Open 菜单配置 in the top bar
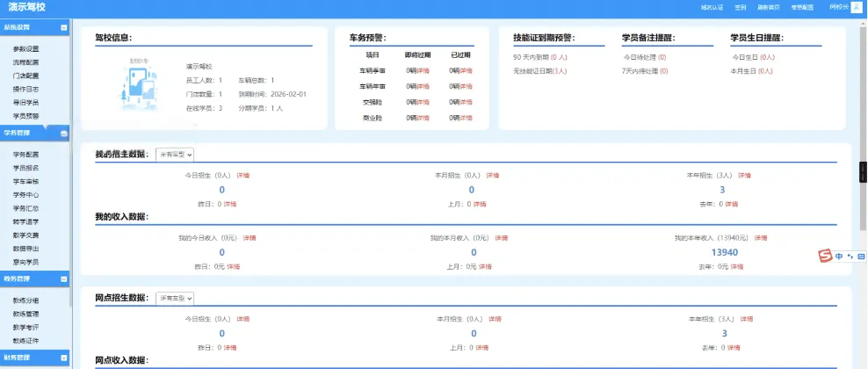868x369 pixels. pos(802,8)
